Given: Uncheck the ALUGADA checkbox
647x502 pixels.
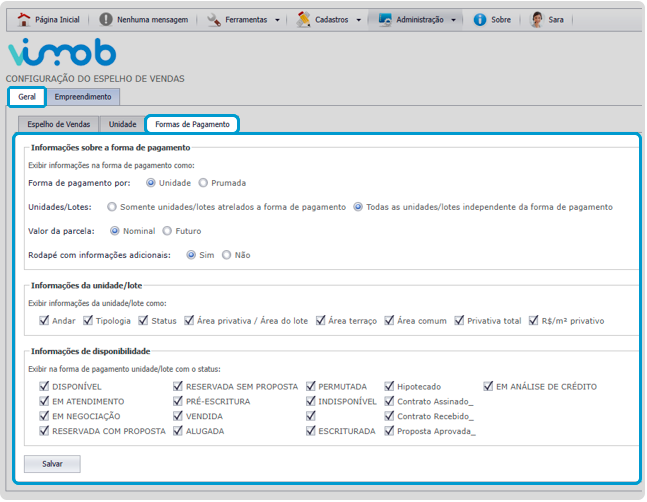Looking at the screenshot, I should click(x=178, y=431).
